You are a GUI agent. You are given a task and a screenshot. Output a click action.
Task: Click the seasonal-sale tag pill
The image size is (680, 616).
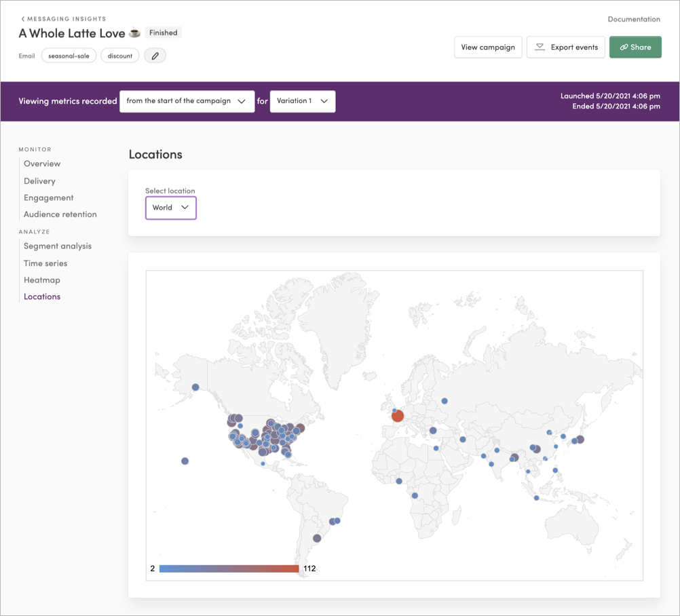pos(69,55)
